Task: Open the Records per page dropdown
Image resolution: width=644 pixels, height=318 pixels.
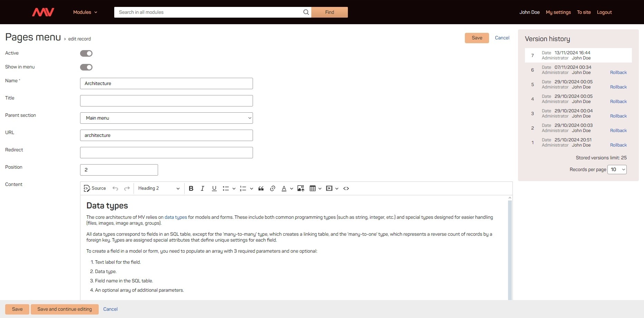Action: tap(617, 169)
